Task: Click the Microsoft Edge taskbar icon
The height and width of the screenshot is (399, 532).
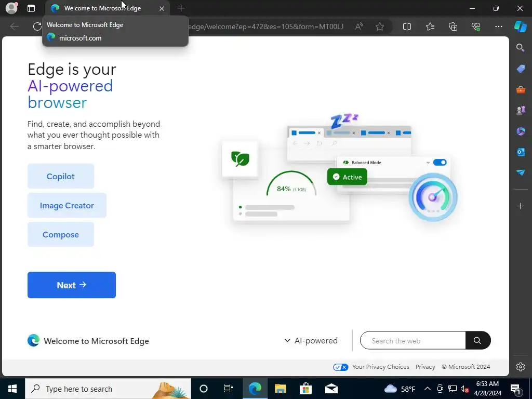Action: click(255, 389)
